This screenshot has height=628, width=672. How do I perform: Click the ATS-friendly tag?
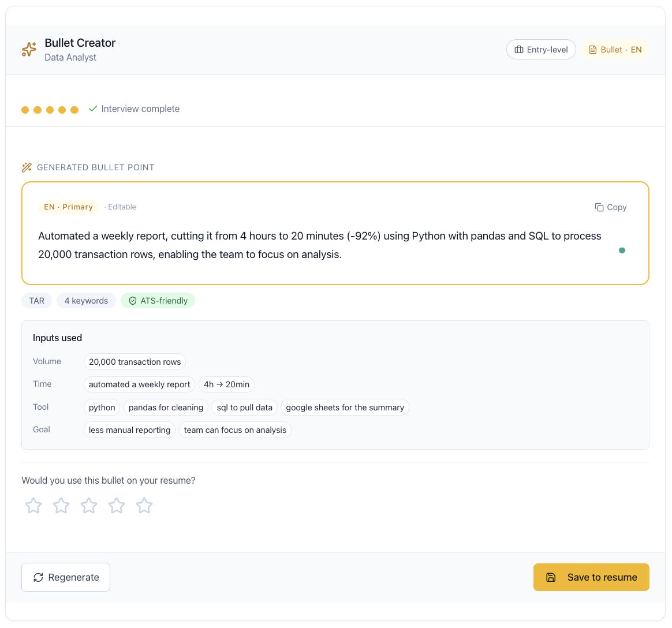tap(158, 301)
